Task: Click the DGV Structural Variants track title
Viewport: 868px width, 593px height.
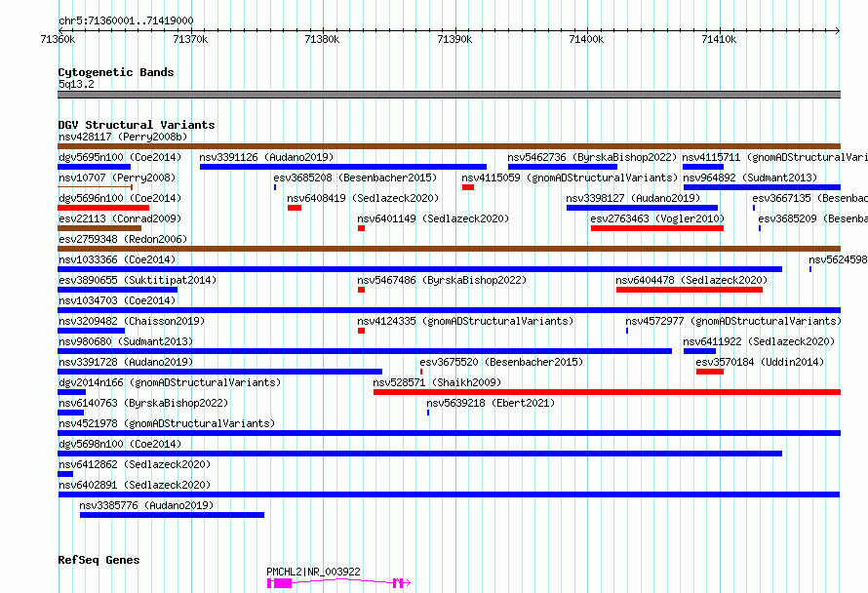Action: click(x=137, y=125)
